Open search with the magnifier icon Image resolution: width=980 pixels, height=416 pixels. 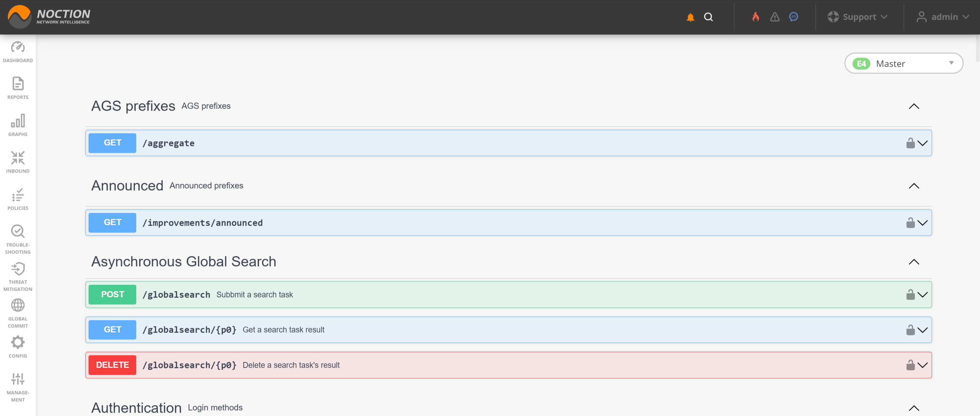click(708, 17)
